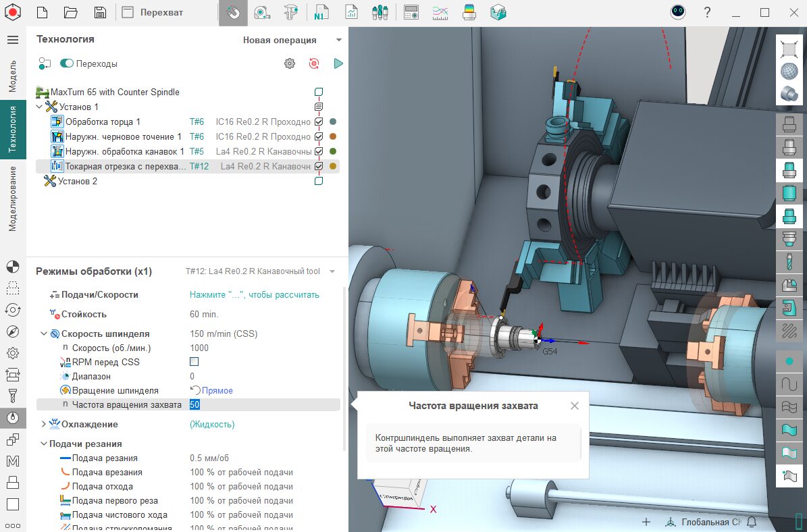The image size is (807, 532).
Task: Switch to the Моделирование side tab
Action: (x=12, y=198)
